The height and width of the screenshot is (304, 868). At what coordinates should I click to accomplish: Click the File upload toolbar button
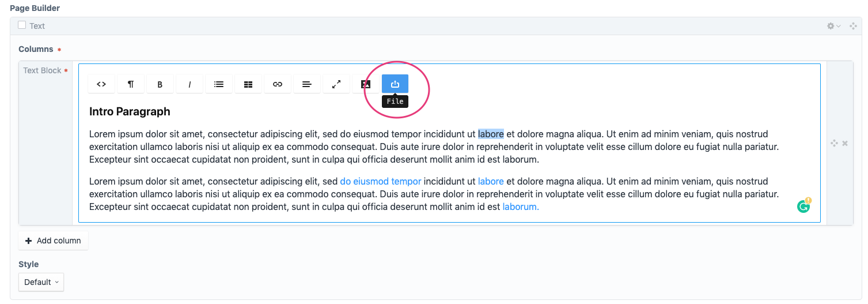point(395,84)
